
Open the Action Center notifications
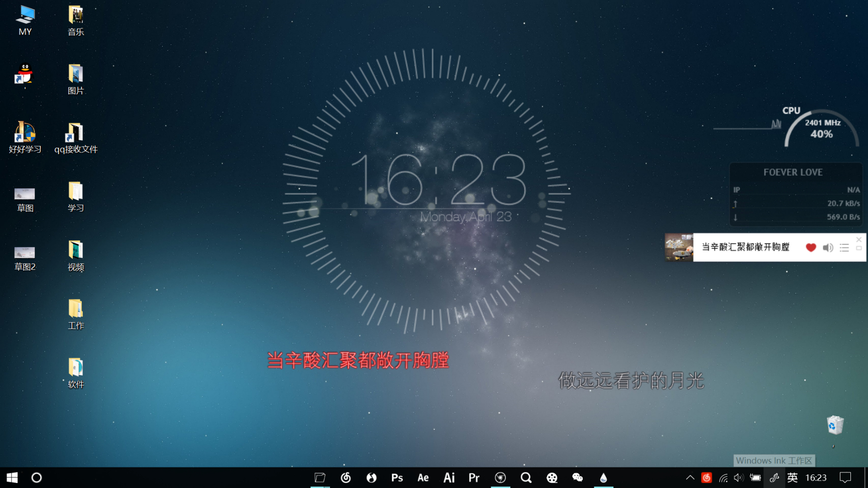pos(846,477)
